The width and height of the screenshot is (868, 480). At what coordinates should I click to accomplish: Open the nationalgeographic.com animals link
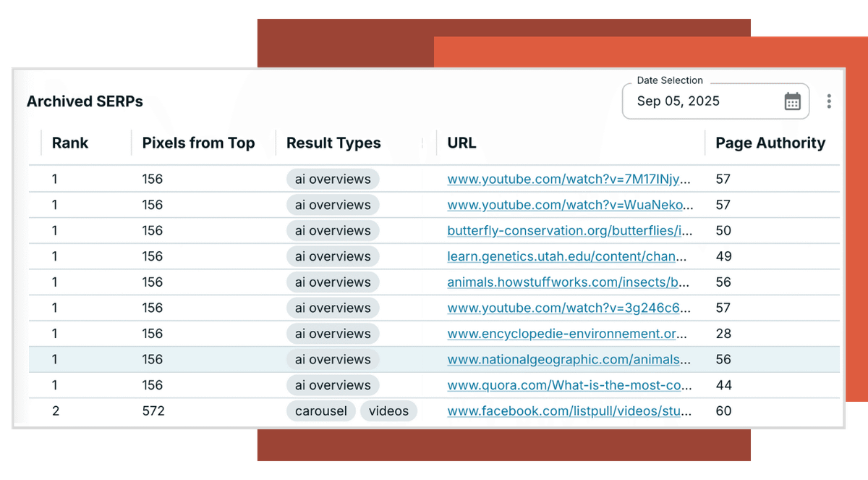[x=568, y=360]
